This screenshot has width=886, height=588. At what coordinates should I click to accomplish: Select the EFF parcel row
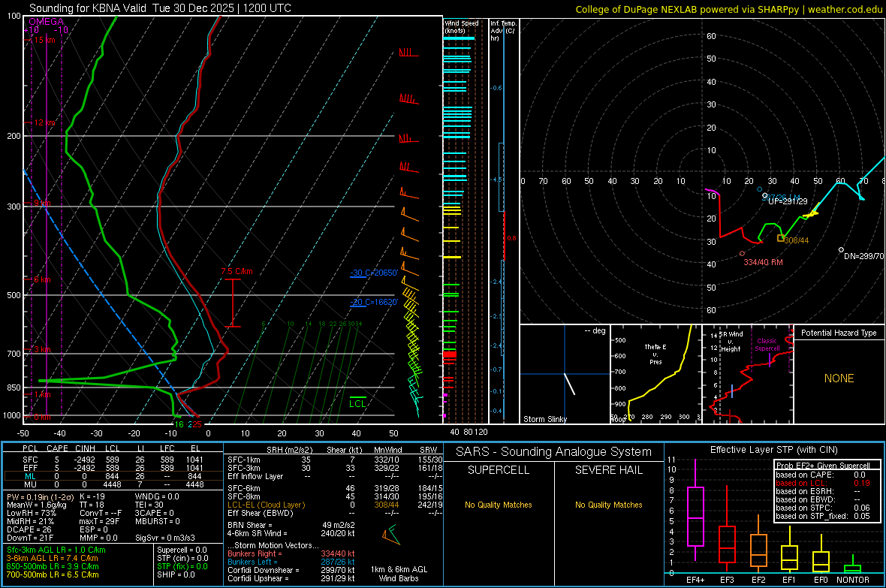[x=113, y=468]
